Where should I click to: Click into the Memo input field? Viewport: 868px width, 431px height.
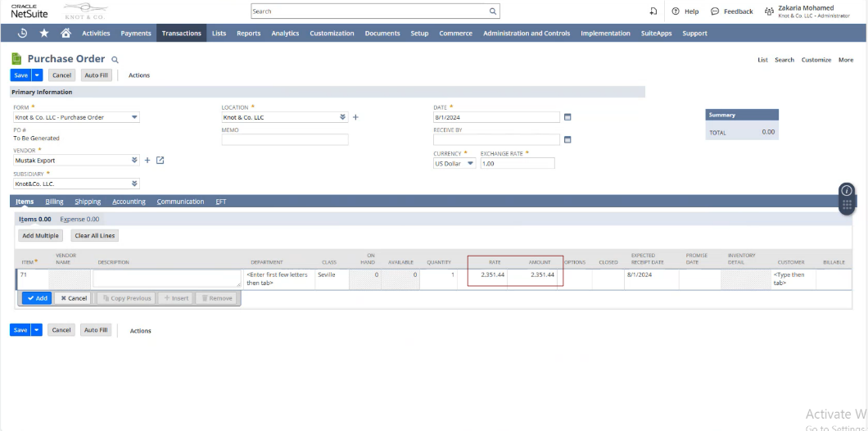click(x=284, y=140)
